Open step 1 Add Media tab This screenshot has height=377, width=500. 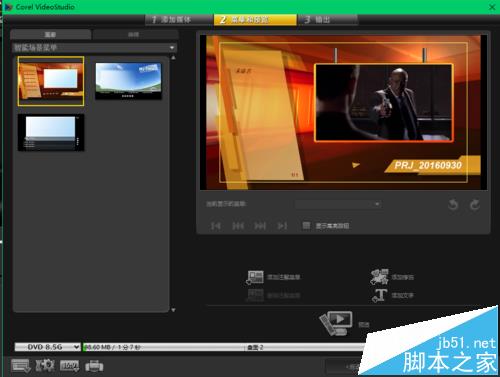[179, 19]
